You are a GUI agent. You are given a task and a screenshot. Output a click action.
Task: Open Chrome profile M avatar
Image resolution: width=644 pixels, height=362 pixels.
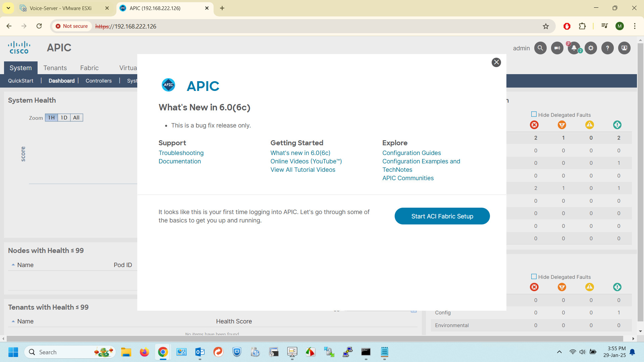click(x=620, y=26)
